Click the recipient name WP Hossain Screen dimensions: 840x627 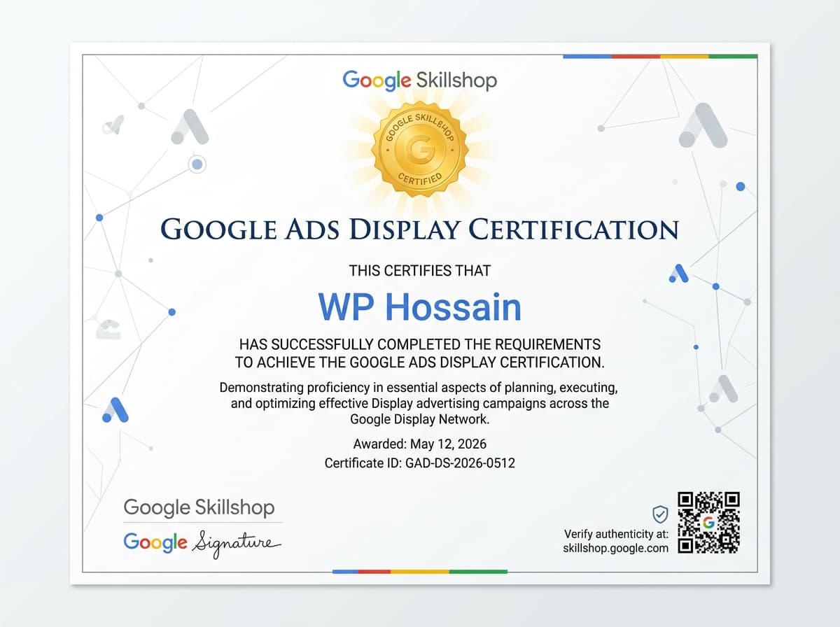[420, 307]
